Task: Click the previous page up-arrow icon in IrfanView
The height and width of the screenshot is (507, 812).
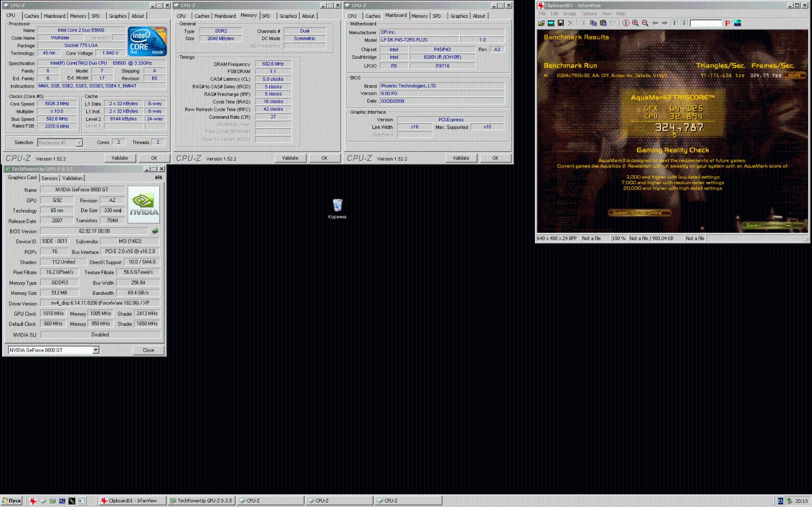Action: point(674,23)
